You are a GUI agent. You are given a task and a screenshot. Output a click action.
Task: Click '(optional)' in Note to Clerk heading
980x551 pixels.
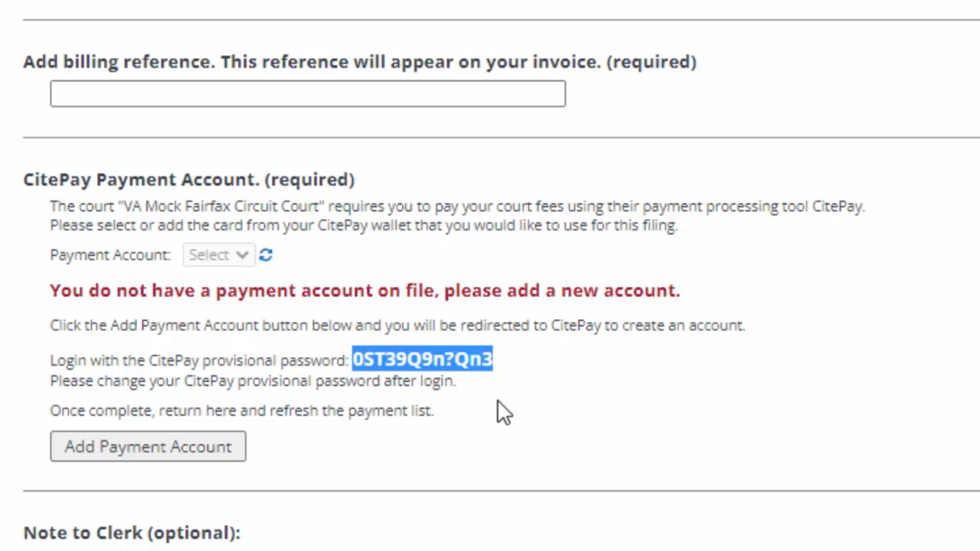pos(194,533)
